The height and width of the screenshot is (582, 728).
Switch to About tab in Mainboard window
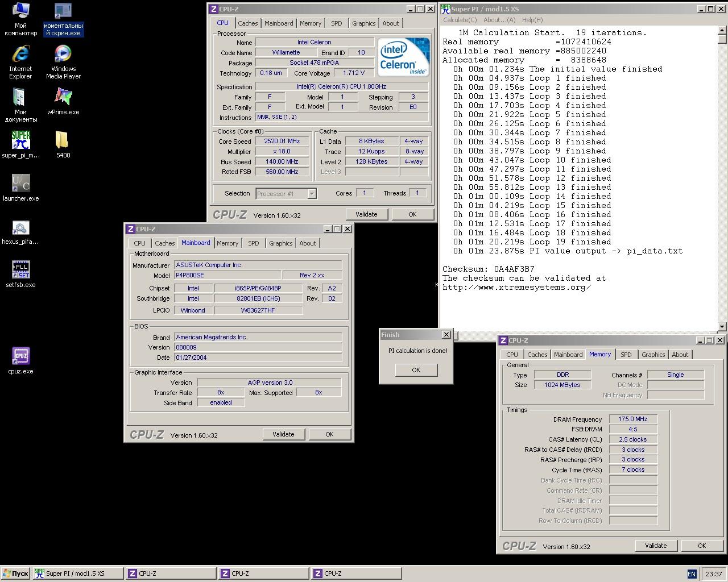[307, 243]
